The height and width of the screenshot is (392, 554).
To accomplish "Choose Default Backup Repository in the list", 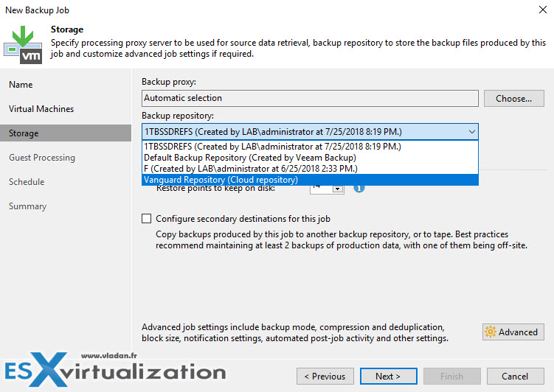I will click(x=310, y=158).
